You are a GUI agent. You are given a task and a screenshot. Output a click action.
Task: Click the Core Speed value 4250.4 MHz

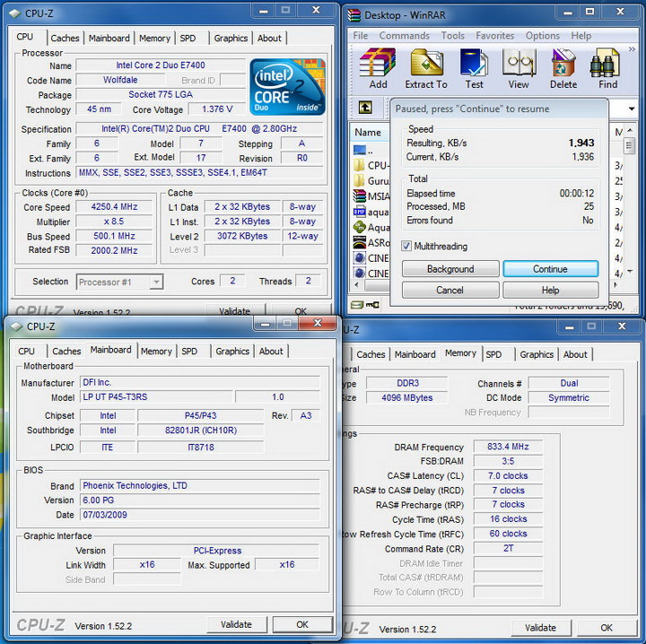click(114, 206)
